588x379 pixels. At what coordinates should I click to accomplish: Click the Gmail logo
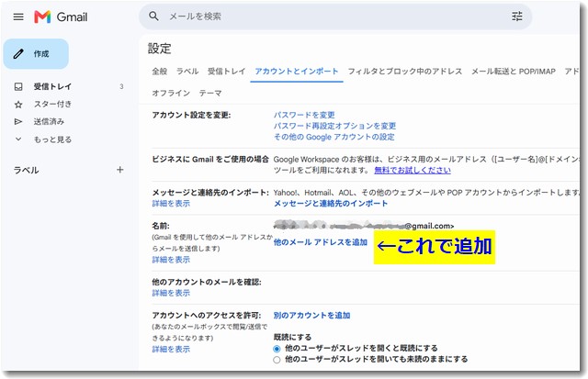[x=61, y=17]
